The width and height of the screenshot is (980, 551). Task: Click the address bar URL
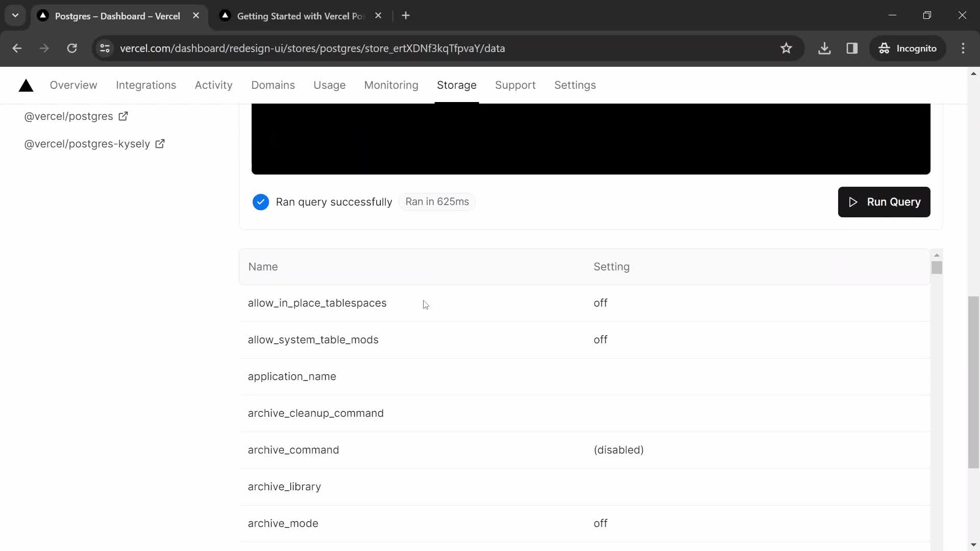click(312, 48)
